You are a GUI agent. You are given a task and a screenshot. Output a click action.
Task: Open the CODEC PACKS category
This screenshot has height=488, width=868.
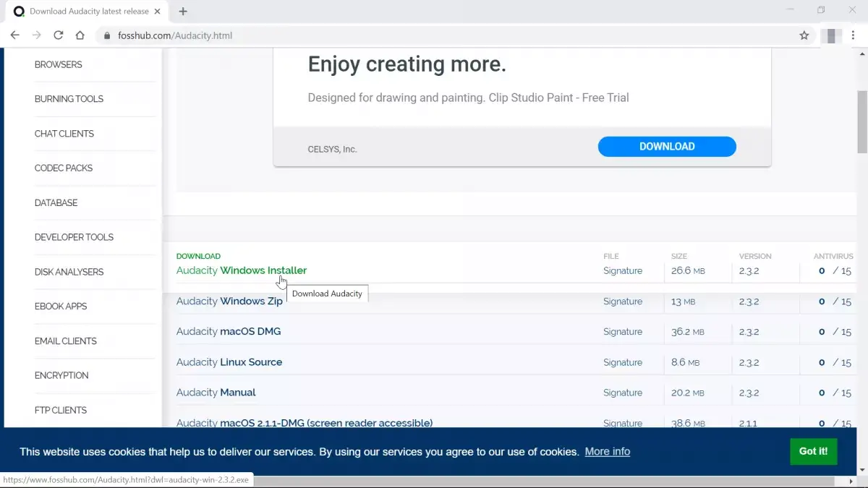pyautogui.click(x=64, y=168)
